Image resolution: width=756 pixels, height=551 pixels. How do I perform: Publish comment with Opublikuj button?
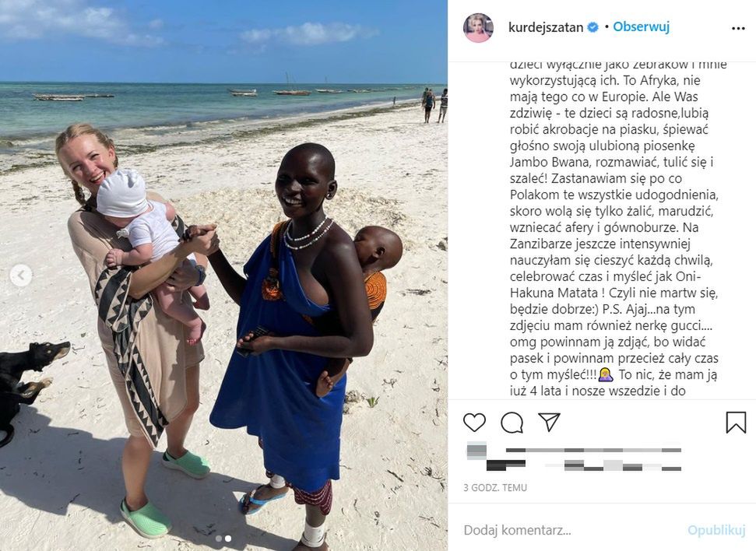pyautogui.click(x=716, y=530)
